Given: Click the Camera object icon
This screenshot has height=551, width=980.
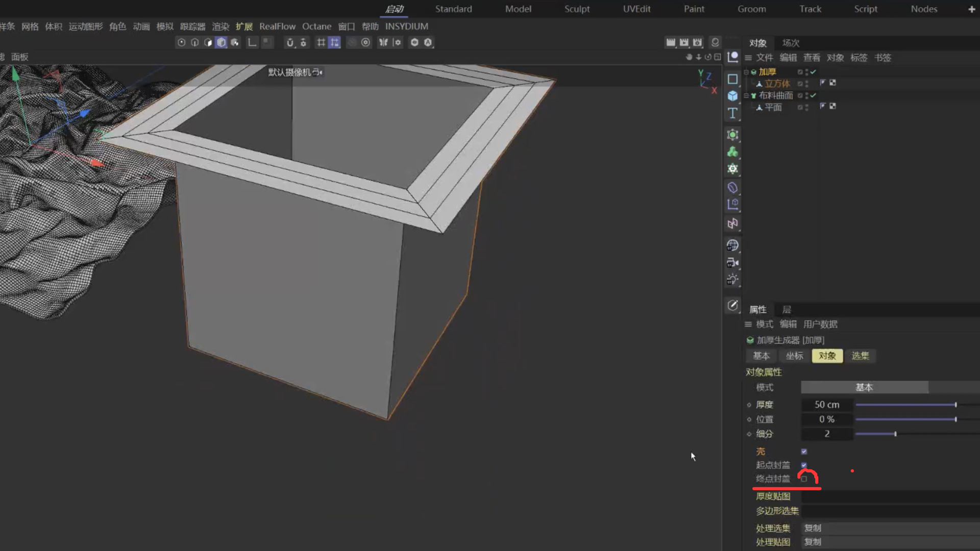Looking at the screenshot, I should click(x=732, y=263).
